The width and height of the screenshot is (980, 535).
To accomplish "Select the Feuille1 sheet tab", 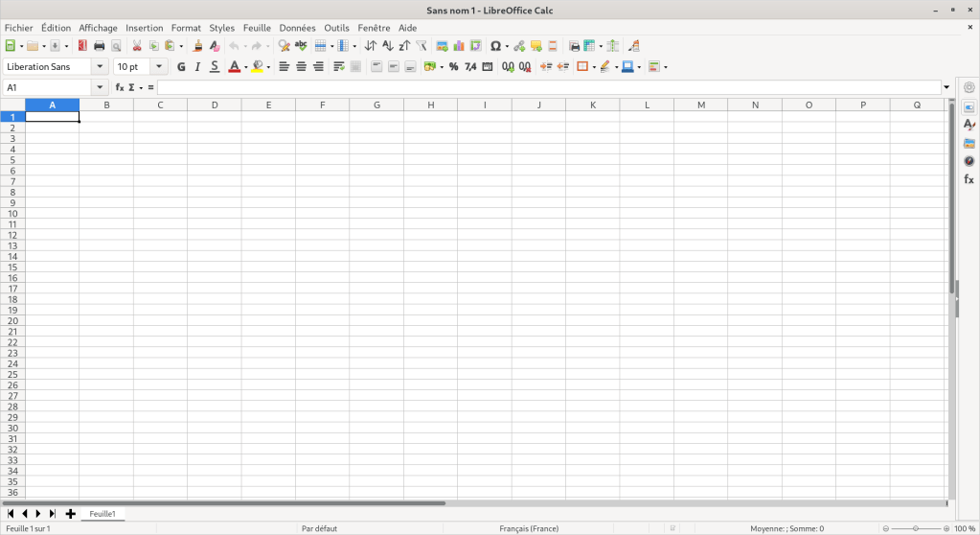I will pos(103,514).
